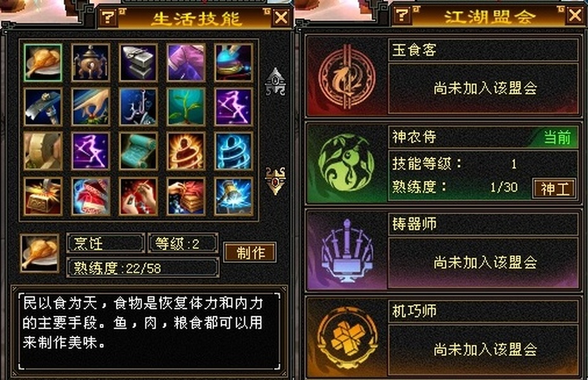Viewport: 588px width, 380px height.
Task: Click the 神工 button
Action: [x=554, y=189]
